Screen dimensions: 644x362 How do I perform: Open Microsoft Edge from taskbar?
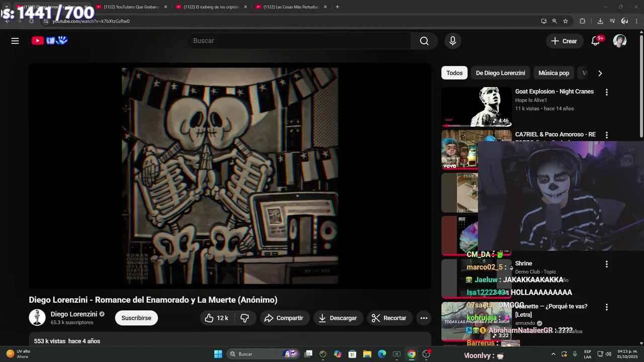pyautogui.click(x=382, y=354)
